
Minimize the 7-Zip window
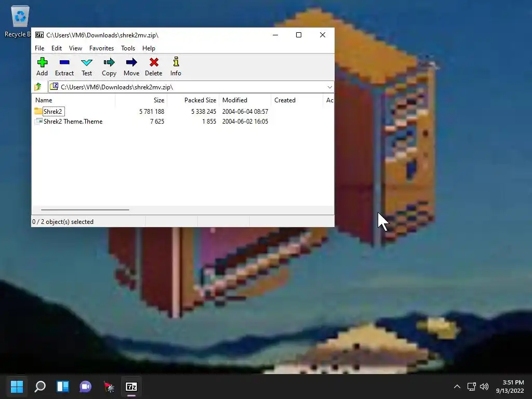tap(275, 35)
